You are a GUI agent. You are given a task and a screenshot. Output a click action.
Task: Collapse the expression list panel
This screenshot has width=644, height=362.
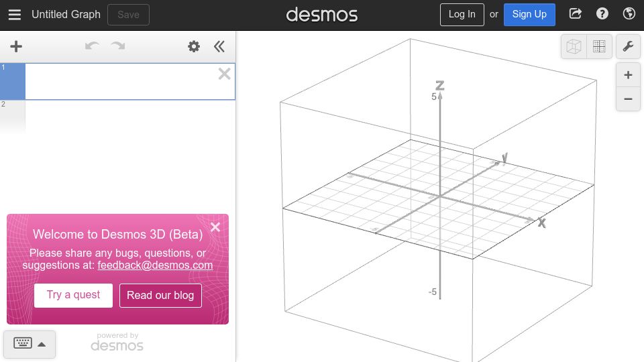219,46
